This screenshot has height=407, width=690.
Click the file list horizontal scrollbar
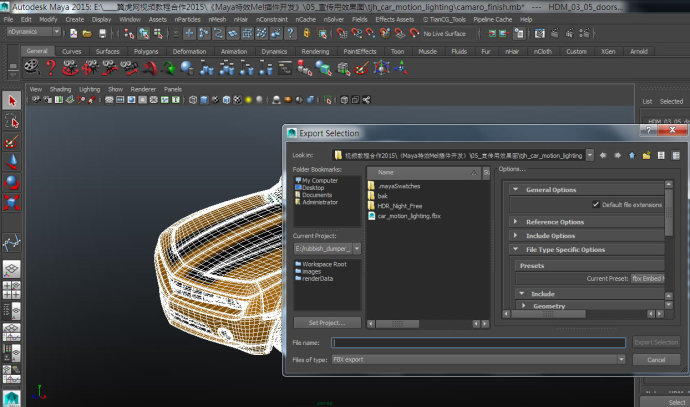(397, 324)
